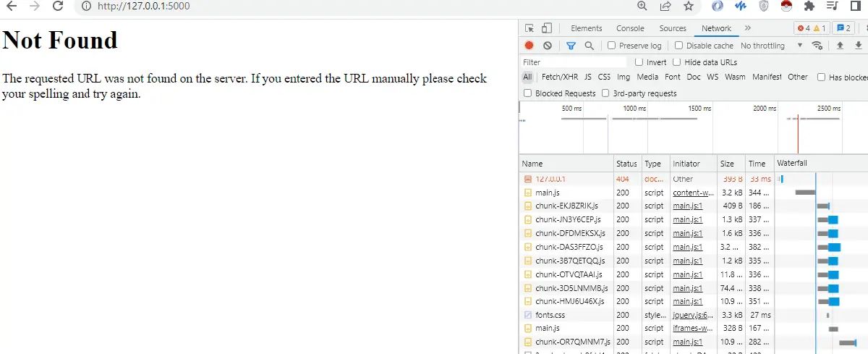Filter requests by Img
Screen dimensions: 868x354
pos(624,77)
